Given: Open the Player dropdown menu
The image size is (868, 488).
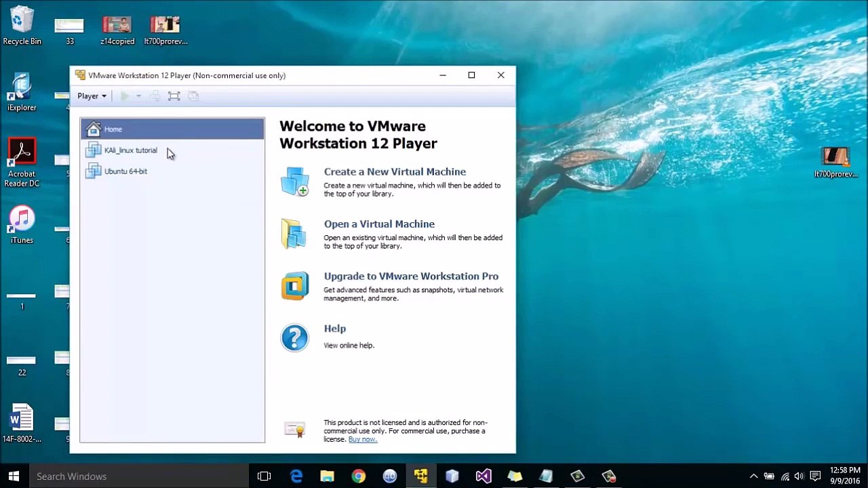Looking at the screenshot, I should pos(92,96).
